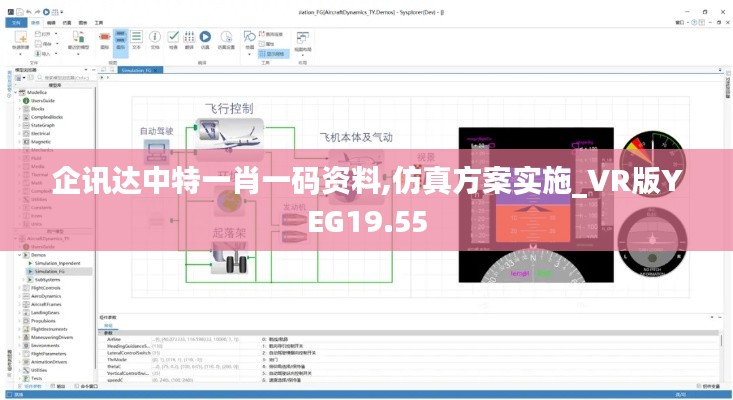Click the model browser search field
The width and height of the screenshot is (733, 400).
point(66,78)
